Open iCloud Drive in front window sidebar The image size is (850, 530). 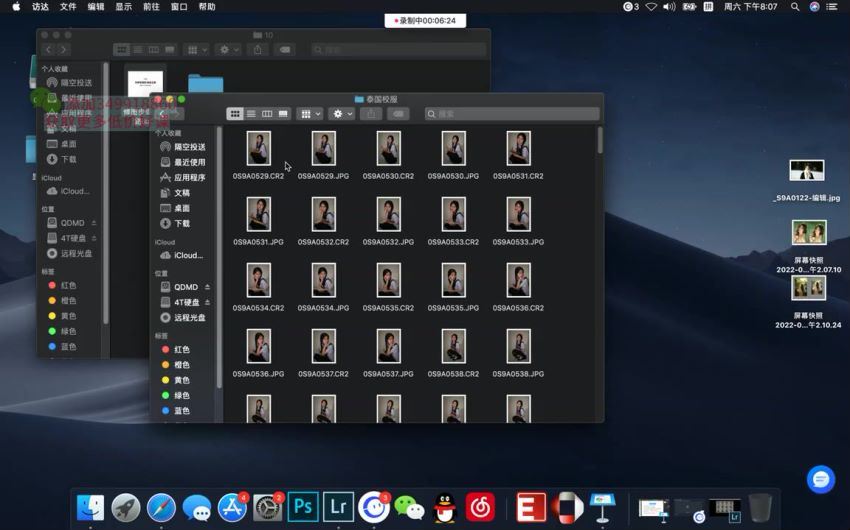pos(184,255)
